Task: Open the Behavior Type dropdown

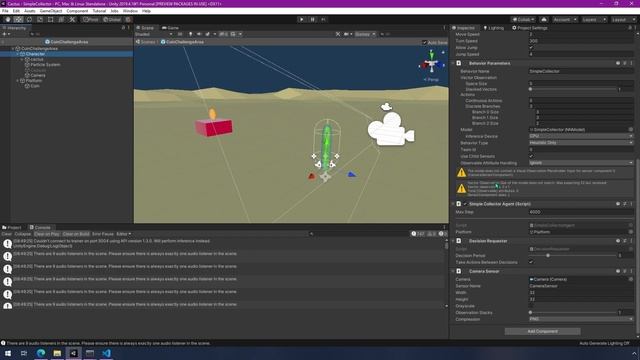Action: (x=581, y=143)
